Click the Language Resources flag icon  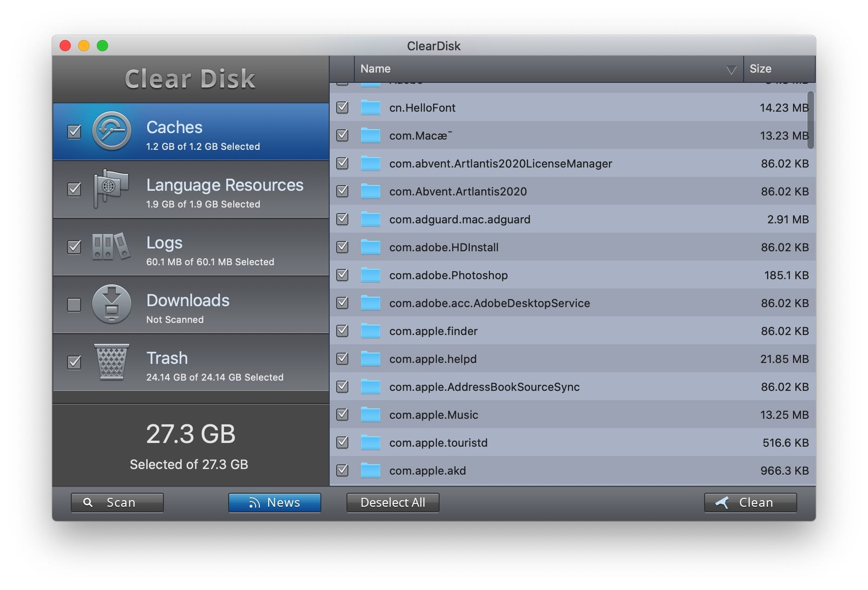111,188
